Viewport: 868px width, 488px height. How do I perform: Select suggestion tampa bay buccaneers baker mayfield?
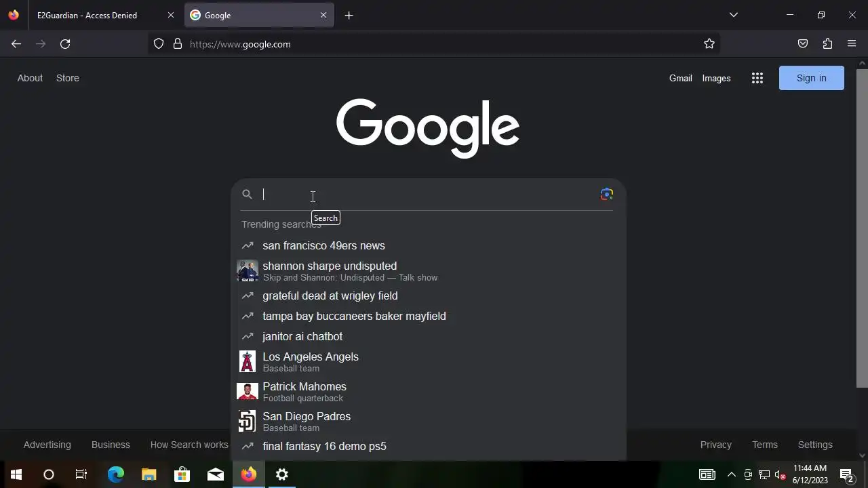point(428,316)
